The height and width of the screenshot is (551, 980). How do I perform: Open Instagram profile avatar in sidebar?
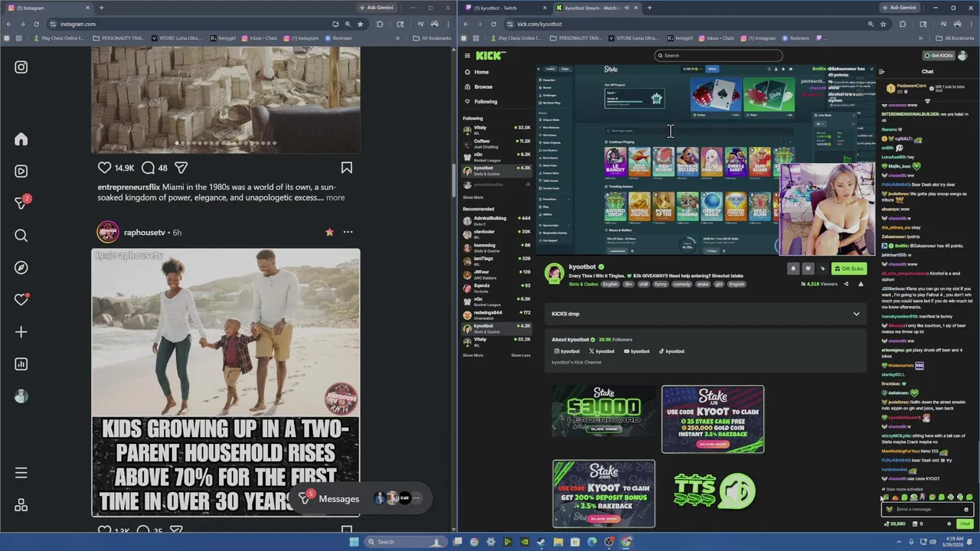click(x=21, y=396)
